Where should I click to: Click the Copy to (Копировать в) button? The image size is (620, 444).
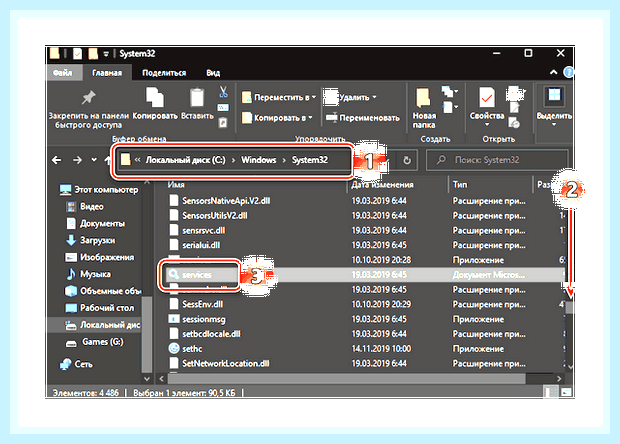[x=277, y=118]
